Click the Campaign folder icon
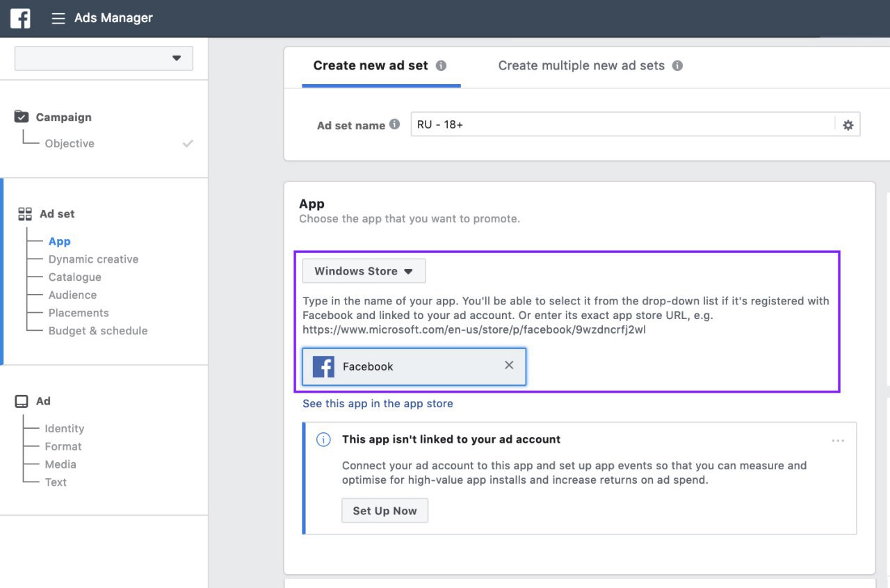890x588 pixels. coord(22,117)
